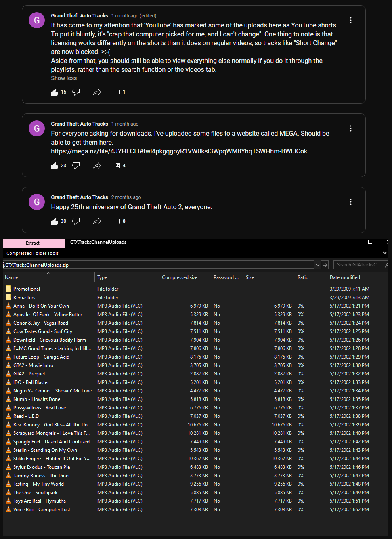Click VLC icon for Anna - Do It On Your Own
This screenshot has width=392, height=539.
(x=8, y=306)
